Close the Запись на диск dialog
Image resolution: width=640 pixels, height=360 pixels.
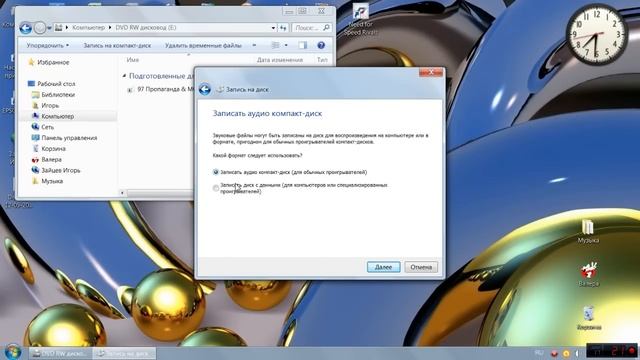pyautogui.click(x=431, y=72)
